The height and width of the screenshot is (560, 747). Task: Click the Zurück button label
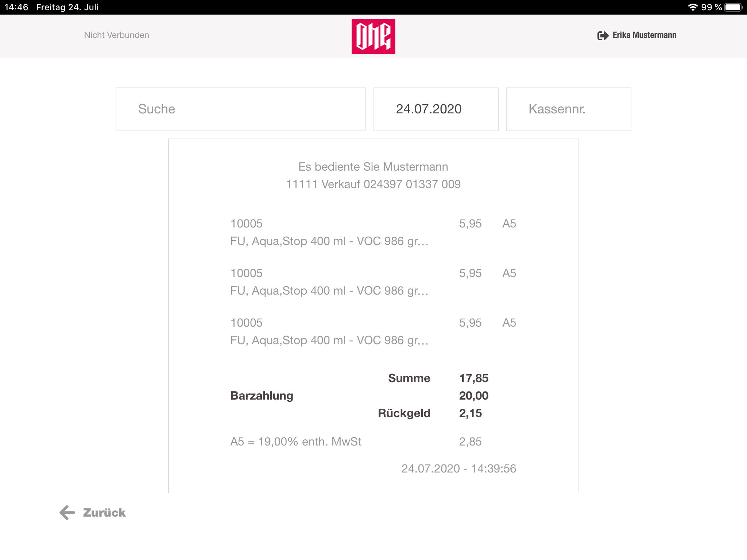click(104, 513)
